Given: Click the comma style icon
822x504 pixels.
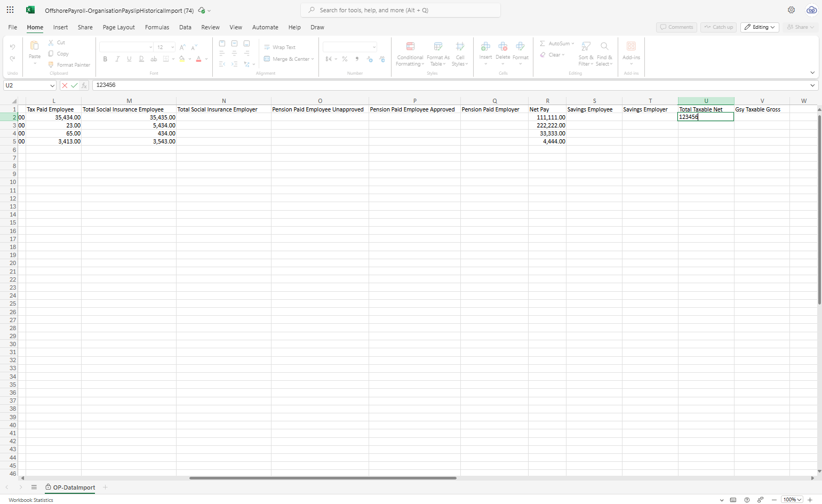Looking at the screenshot, I should [x=357, y=59].
